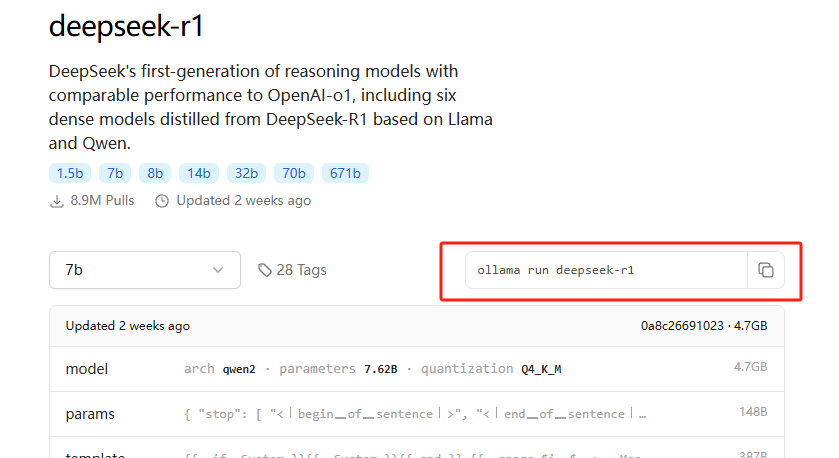839x458 pixels.
Task: Select the 32b tag
Action: (247, 173)
